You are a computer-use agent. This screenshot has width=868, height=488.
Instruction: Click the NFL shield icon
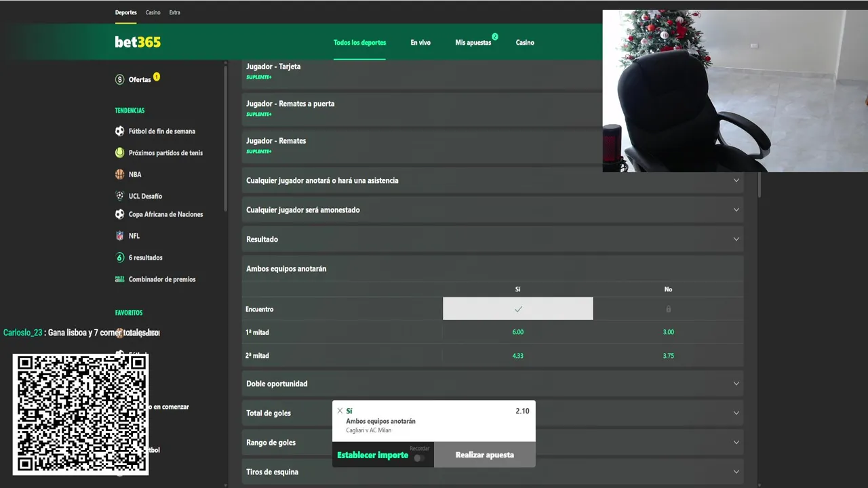(x=120, y=236)
